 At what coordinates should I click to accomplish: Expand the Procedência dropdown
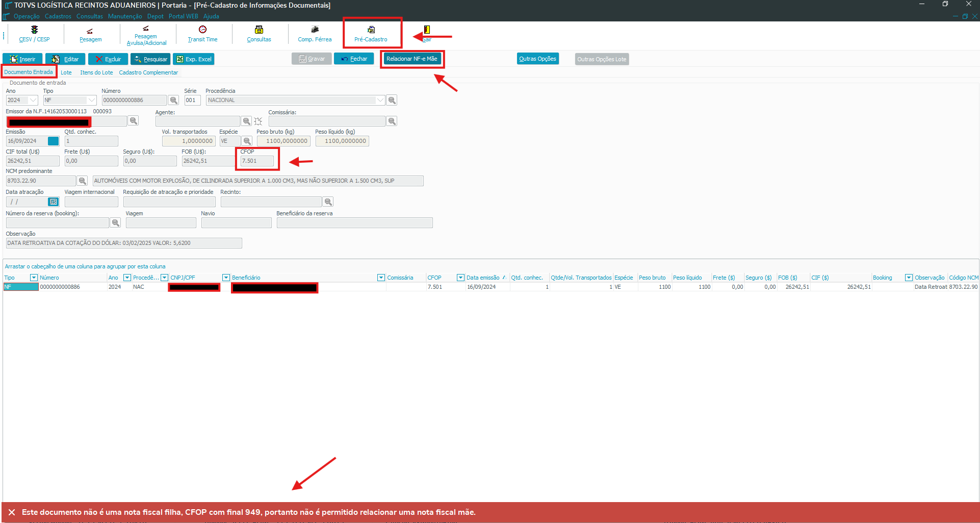(x=380, y=100)
